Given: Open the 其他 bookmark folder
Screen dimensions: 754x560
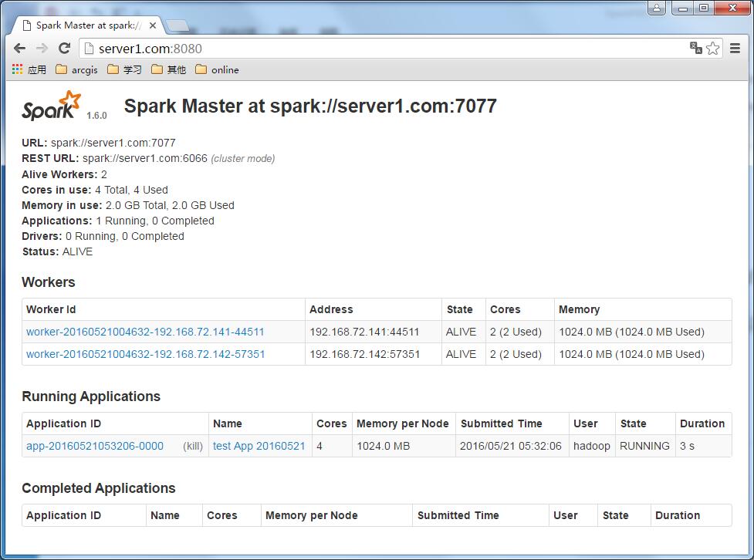Looking at the screenshot, I should click(x=168, y=69).
